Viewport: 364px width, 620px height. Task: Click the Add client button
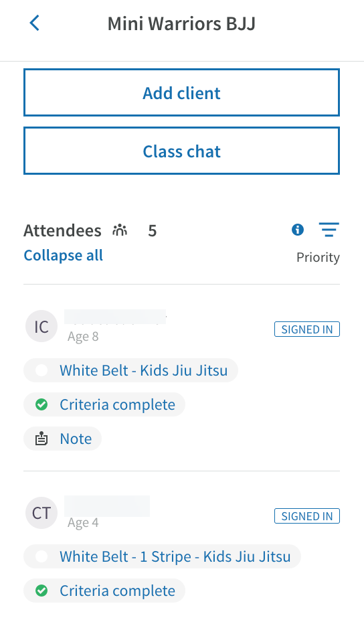pos(182,92)
